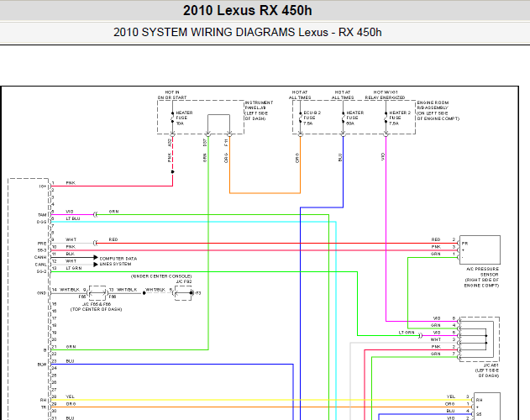
Task: Click the 'COMPUTER DATA LINES SYSTEM' label
Action: tap(118, 261)
